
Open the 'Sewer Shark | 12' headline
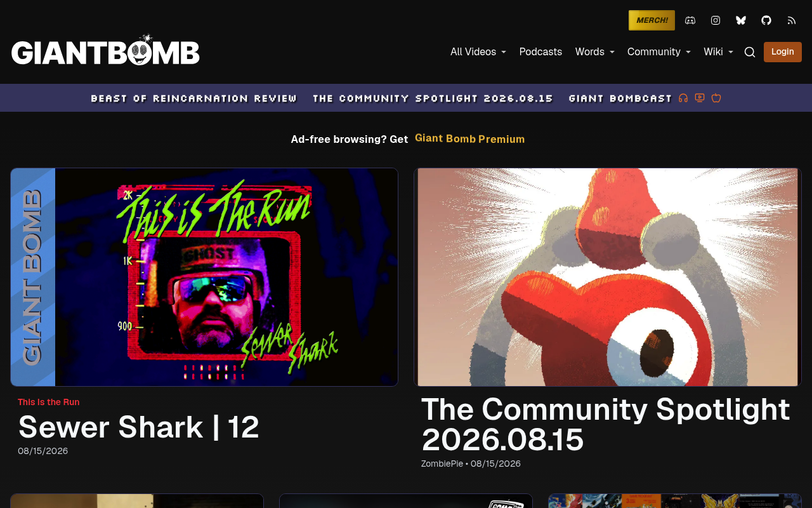[x=139, y=427]
